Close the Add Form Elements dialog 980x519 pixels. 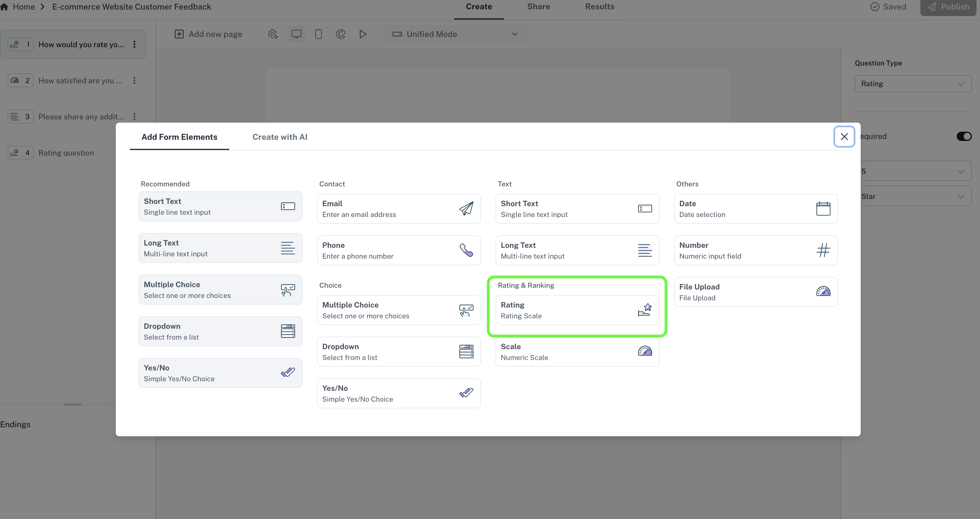tap(844, 137)
